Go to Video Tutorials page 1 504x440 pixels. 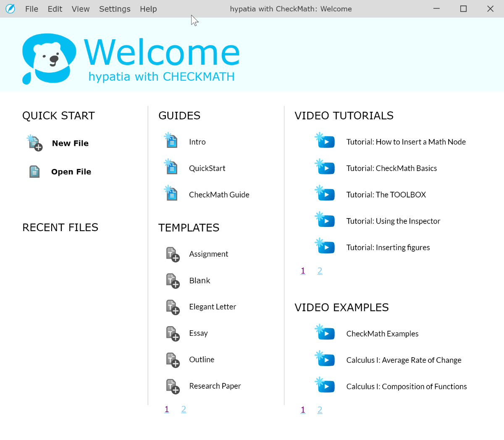click(x=303, y=271)
